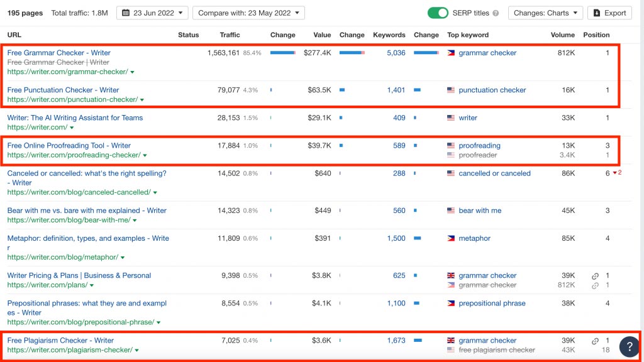Viewport: 644px width, 362px height.
Task: Click the Philippines flag beside 'prepositional phrase'
Action: click(x=451, y=304)
